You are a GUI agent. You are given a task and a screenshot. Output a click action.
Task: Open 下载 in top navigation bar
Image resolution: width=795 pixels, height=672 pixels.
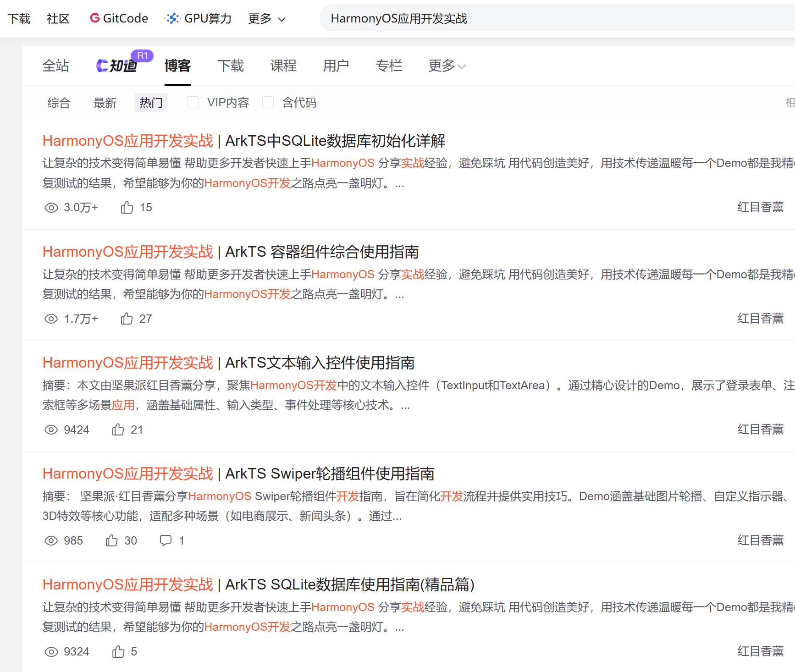(x=19, y=18)
